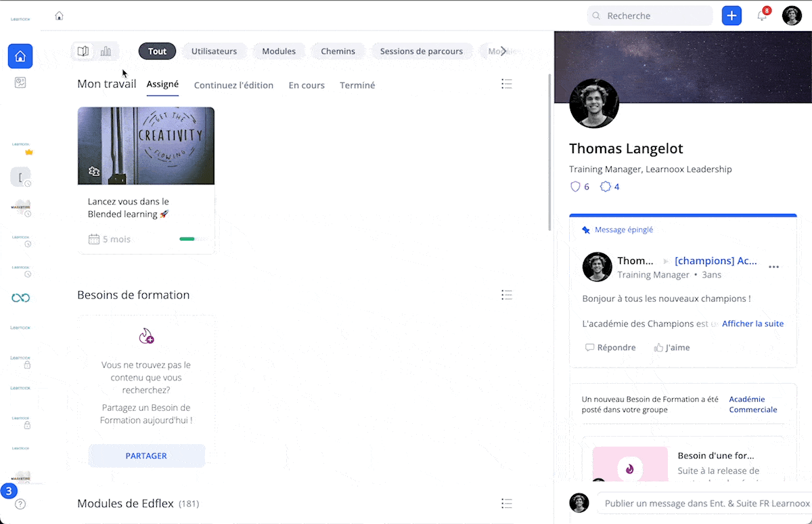
Task: Open the pinned message three-dot menu
Action: click(x=773, y=267)
